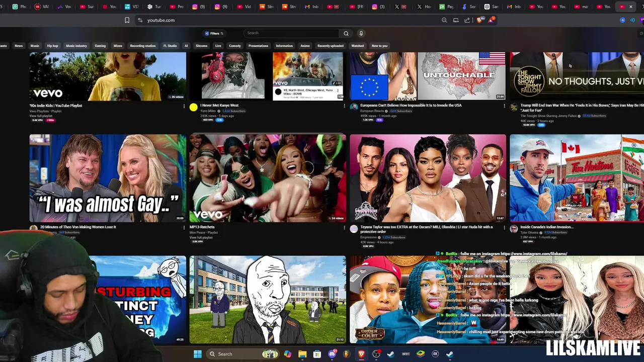This screenshot has width=644, height=362.
Task: Select the FL Studio filter chip
Action: (170, 46)
